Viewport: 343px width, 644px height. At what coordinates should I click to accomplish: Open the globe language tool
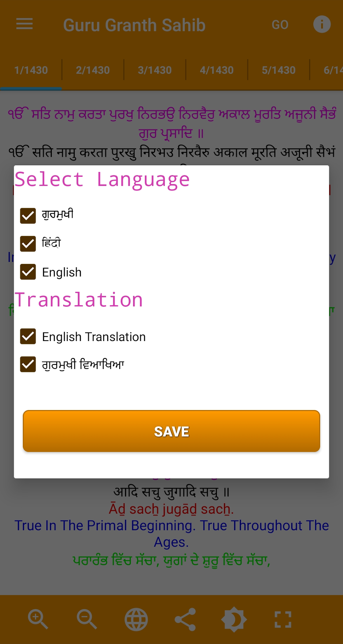[136, 619]
